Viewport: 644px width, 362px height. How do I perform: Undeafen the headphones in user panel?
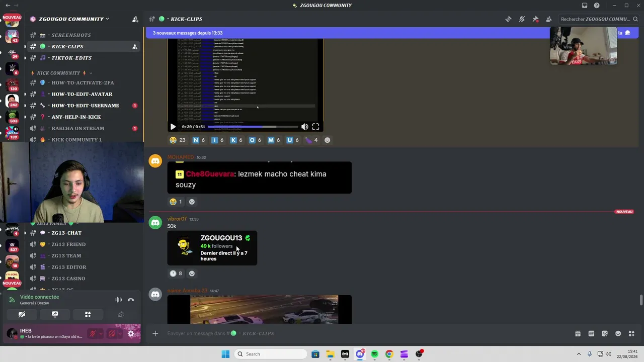pos(112,333)
